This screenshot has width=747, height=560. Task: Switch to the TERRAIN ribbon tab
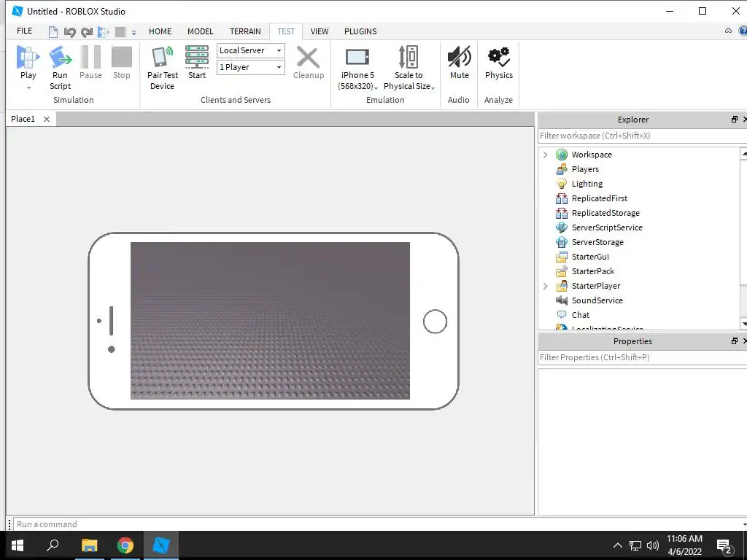tap(245, 31)
